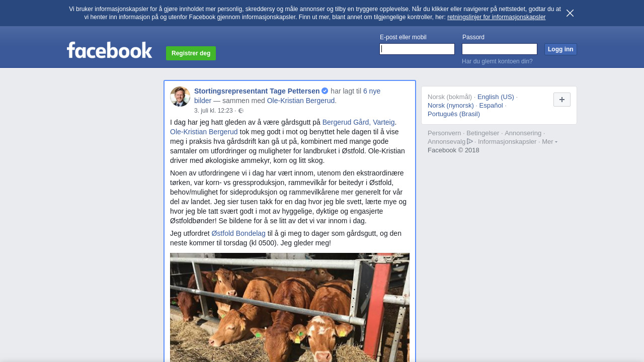Open the Østfold Bondelag page link
The height and width of the screenshot is (362, 644).
(238, 233)
